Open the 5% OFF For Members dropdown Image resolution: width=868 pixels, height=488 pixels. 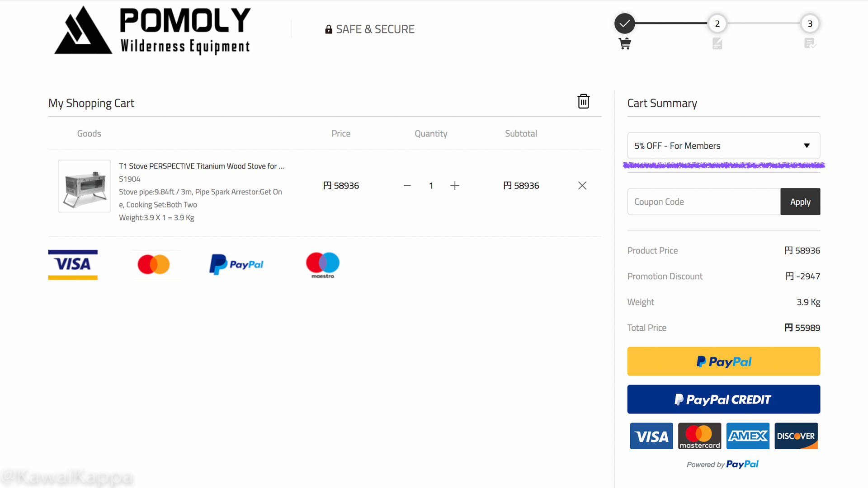click(x=723, y=145)
